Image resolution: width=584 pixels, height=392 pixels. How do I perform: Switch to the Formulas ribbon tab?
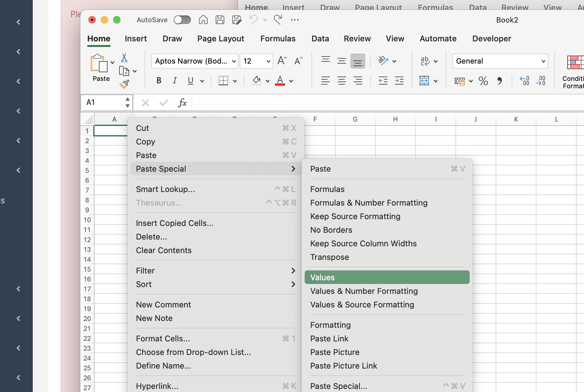278,39
